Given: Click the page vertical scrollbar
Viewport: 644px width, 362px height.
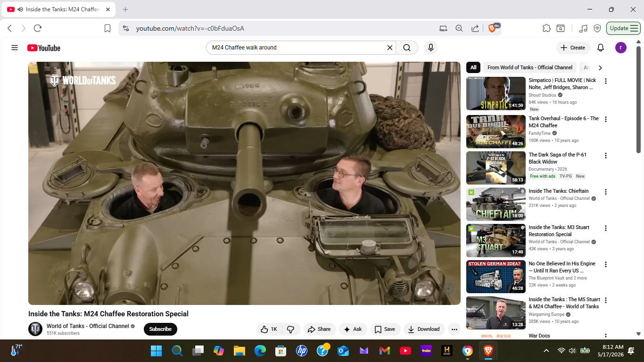Looking at the screenshot, I should click(639, 99).
